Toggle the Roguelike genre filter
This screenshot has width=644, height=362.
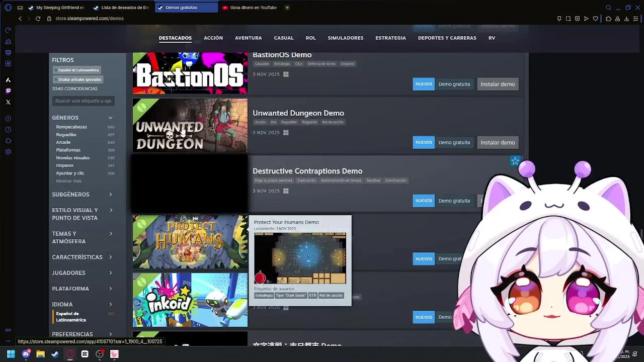tap(66, 135)
